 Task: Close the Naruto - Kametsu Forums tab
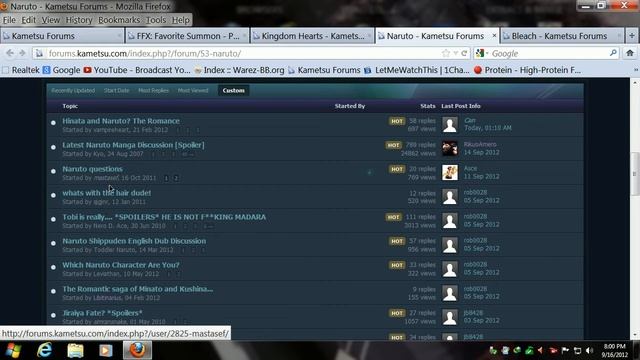(494, 36)
